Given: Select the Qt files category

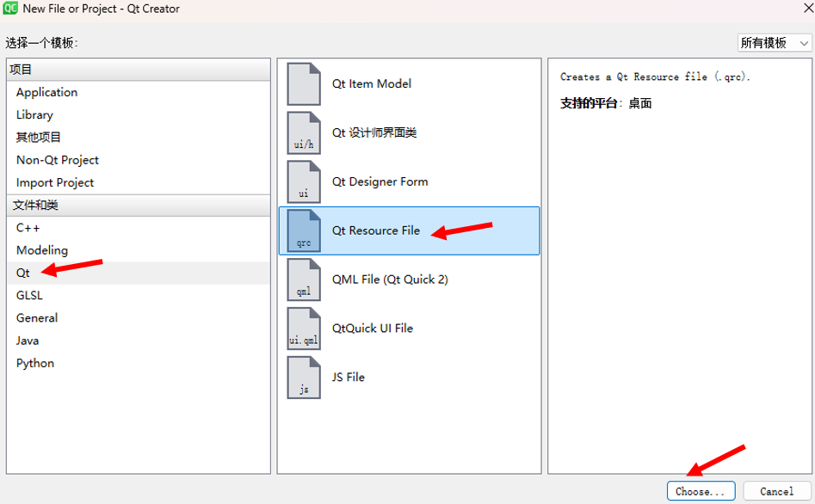Looking at the screenshot, I should click(x=139, y=273).
